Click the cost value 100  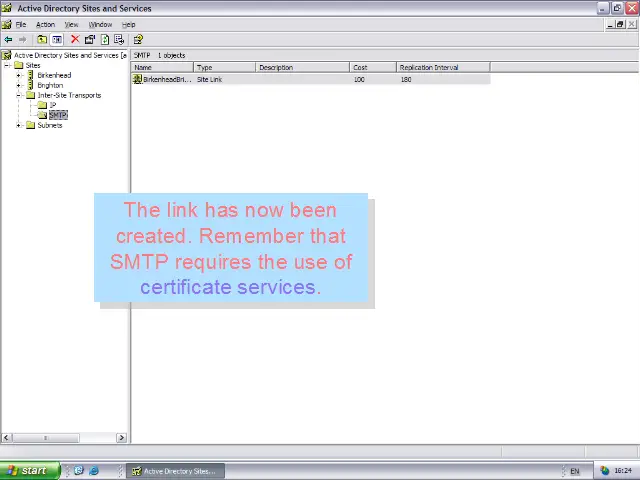359,80
